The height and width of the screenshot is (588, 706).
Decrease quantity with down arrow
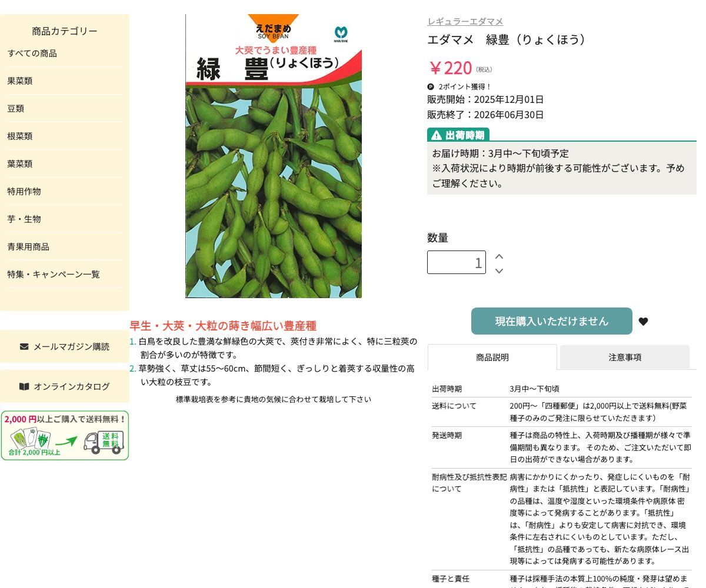click(499, 271)
